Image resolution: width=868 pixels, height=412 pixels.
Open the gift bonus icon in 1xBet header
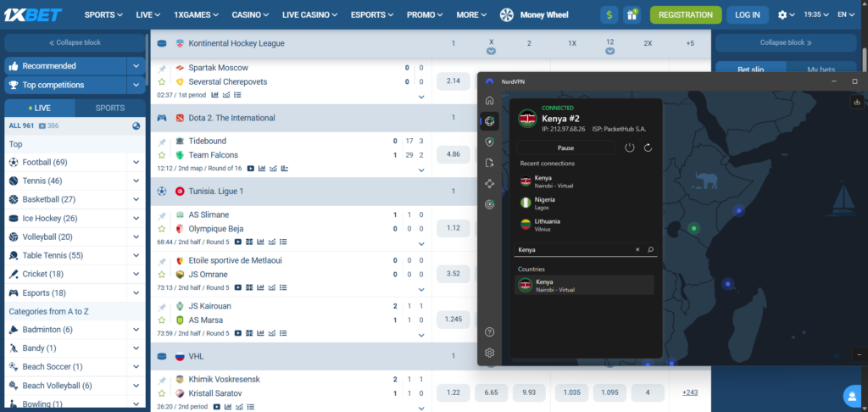coord(632,15)
